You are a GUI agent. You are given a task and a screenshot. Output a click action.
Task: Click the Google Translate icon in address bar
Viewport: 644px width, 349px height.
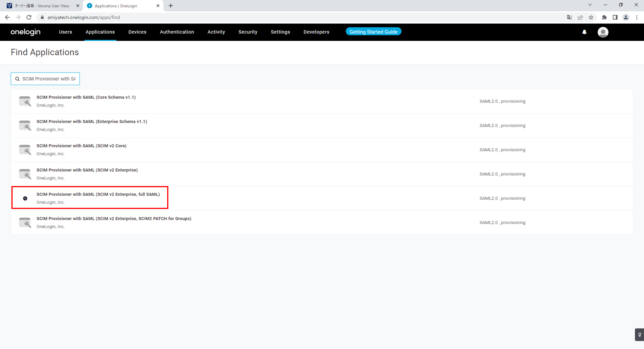(569, 17)
